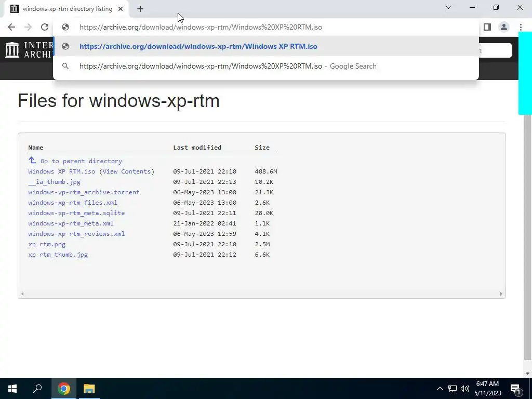Open the tab search chevron in title bar

pyautogui.click(x=448, y=7)
